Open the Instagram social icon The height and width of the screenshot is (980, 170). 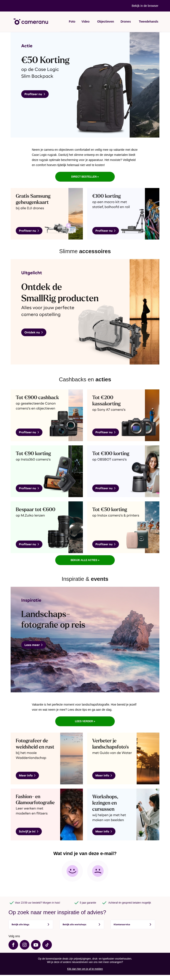[x=25, y=944]
